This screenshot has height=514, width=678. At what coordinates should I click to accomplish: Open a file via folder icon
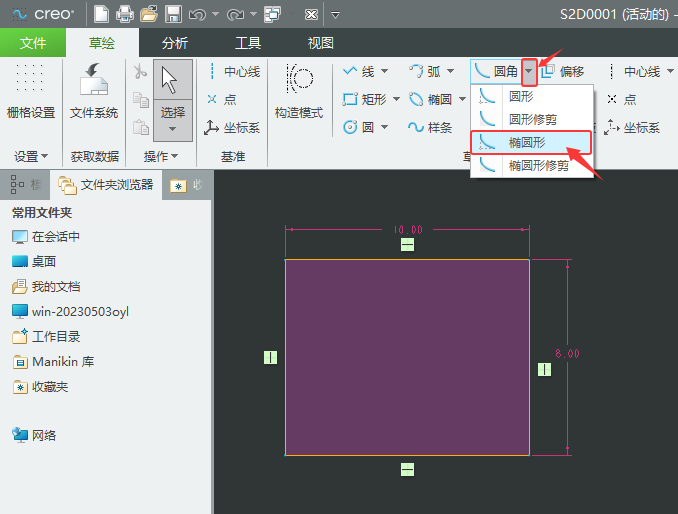[x=149, y=14]
